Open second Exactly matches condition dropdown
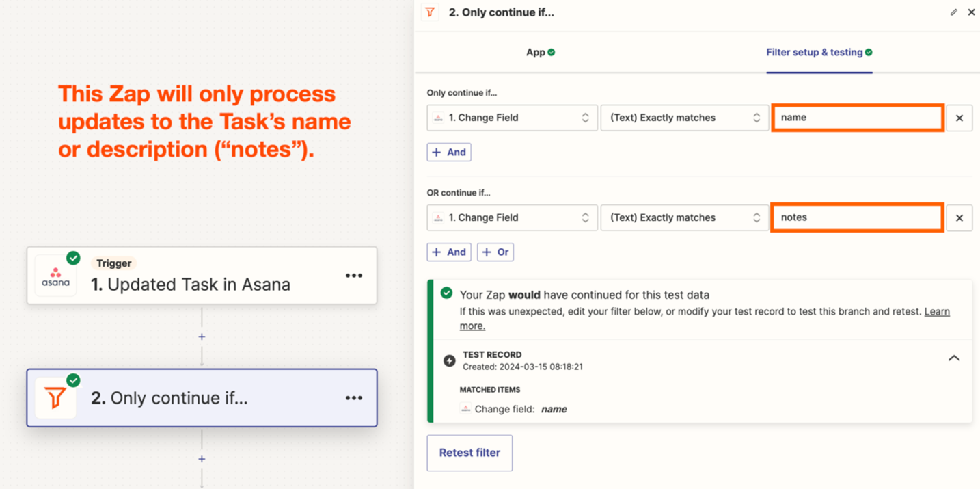 point(684,217)
